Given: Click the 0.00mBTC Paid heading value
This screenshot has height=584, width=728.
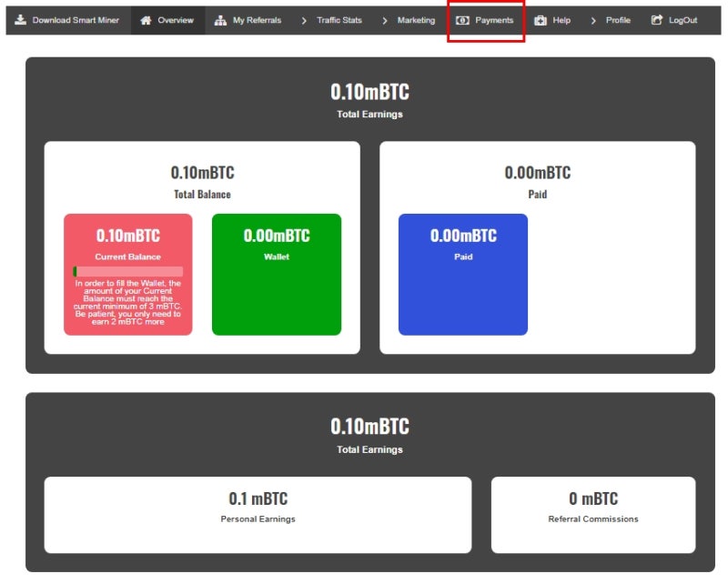Looking at the screenshot, I should pyautogui.click(x=538, y=173).
